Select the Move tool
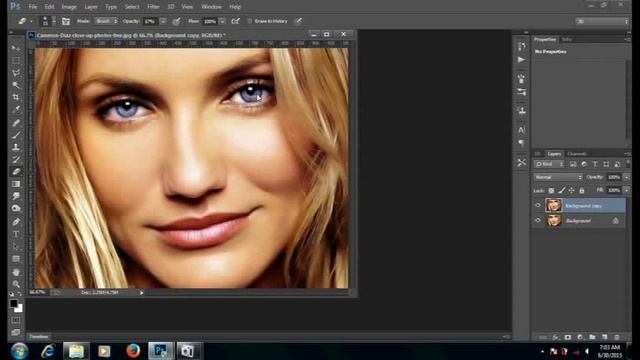The image size is (640, 360). tap(16, 48)
